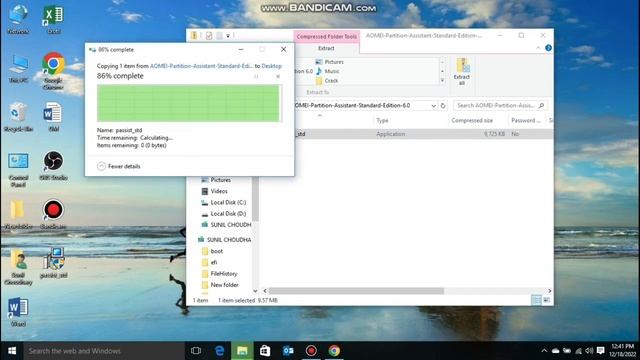Click the Desktop destination link
This screenshot has width=640, height=360.
(x=271, y=66)
